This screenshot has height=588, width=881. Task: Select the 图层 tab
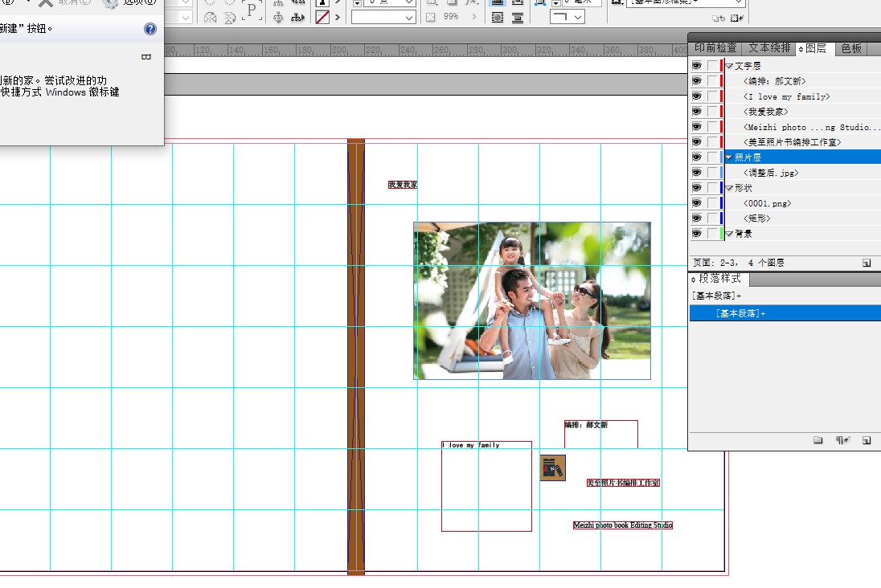815,48
